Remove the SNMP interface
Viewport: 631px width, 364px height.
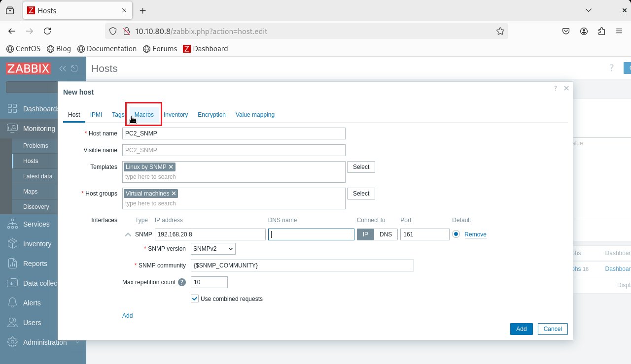(475, 234)
